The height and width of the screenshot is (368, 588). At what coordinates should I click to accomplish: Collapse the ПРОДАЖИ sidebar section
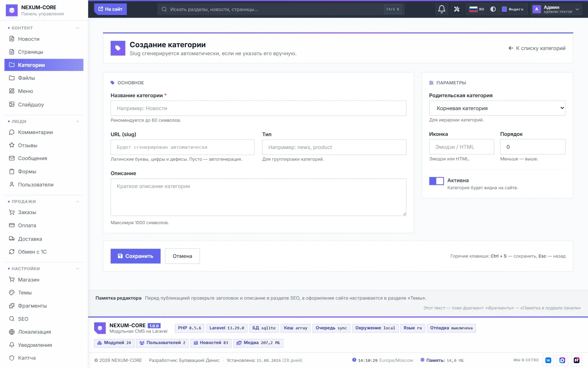coord(77,201)
